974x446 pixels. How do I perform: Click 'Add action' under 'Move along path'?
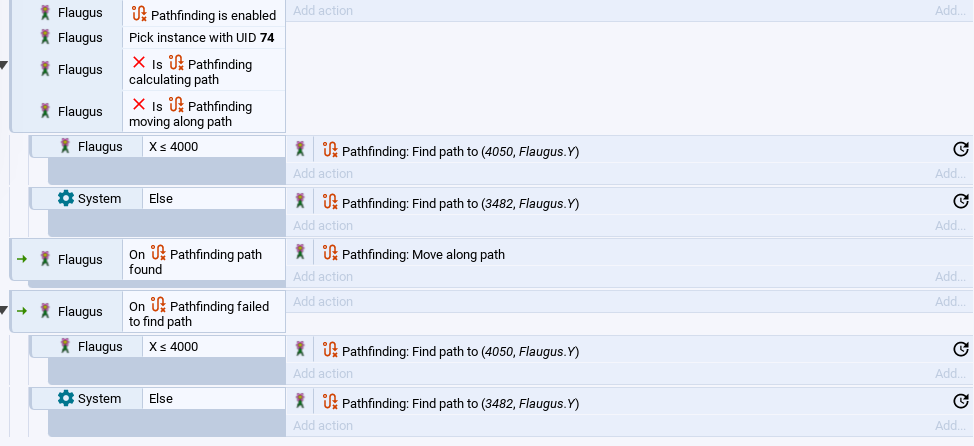point(323,276)
